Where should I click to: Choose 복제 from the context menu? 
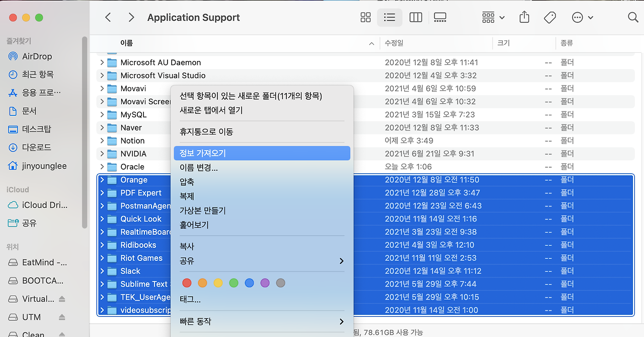(x=262, y=196)
